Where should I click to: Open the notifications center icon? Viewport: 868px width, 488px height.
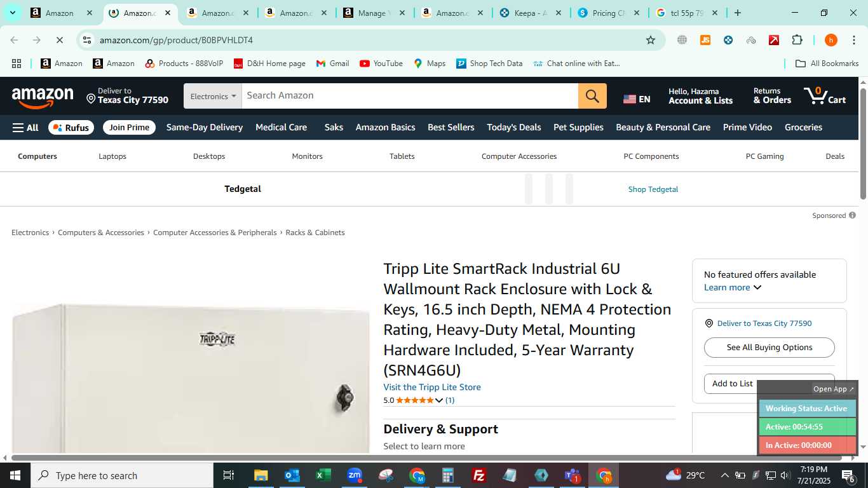point(848,475)
